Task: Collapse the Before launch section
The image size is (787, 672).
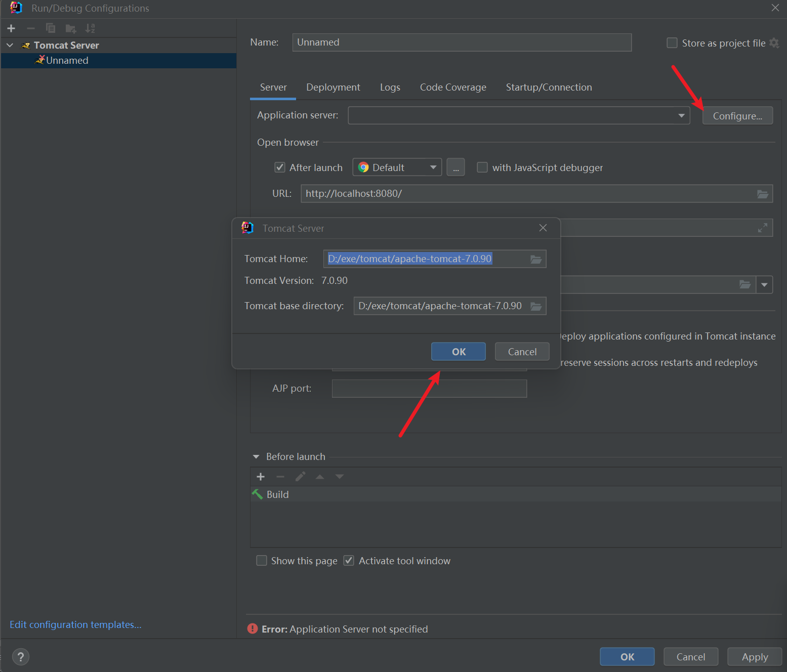Action: pyautogui.click(x=256, y=456)
